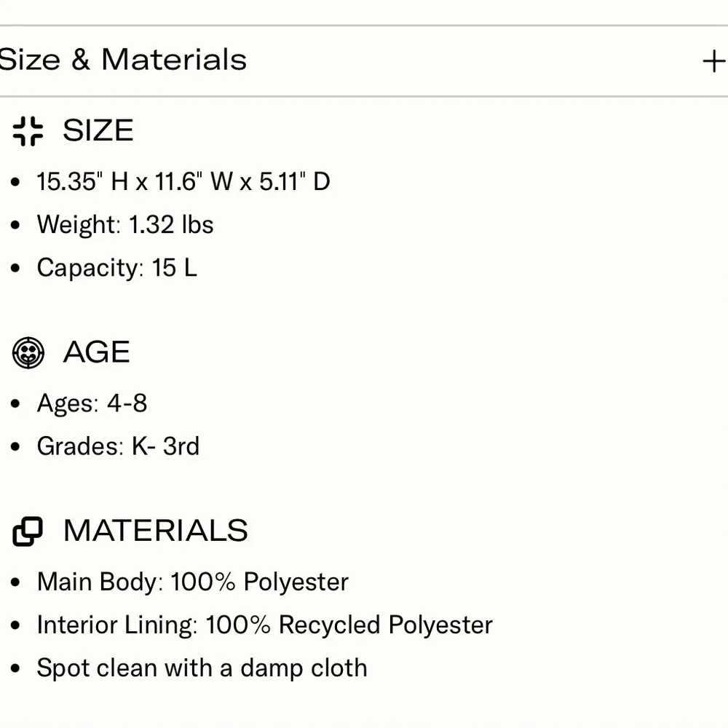
Task: Click the SIZE collapse-arrows icon
Action: pyautogui.click(x=28, y=131)
